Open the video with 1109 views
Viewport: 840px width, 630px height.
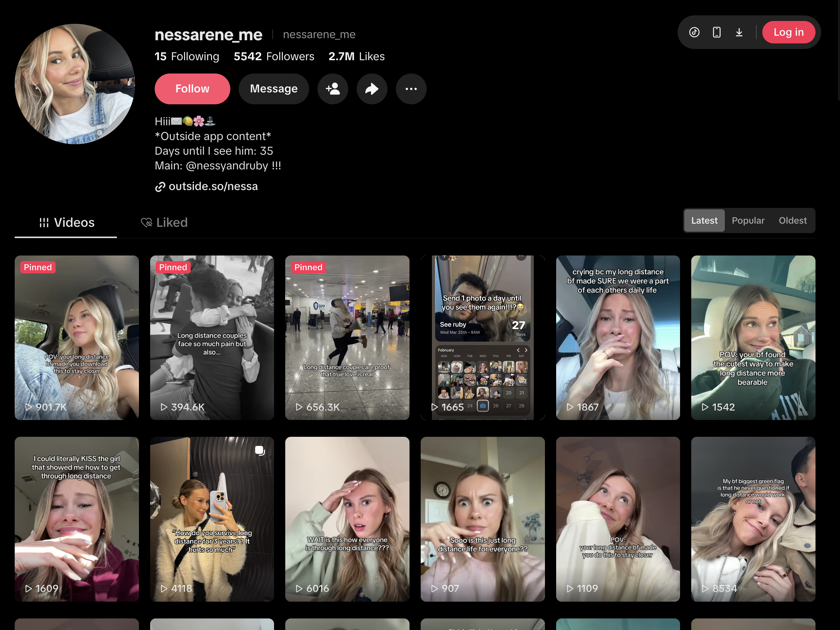click(x=618, y=519)
